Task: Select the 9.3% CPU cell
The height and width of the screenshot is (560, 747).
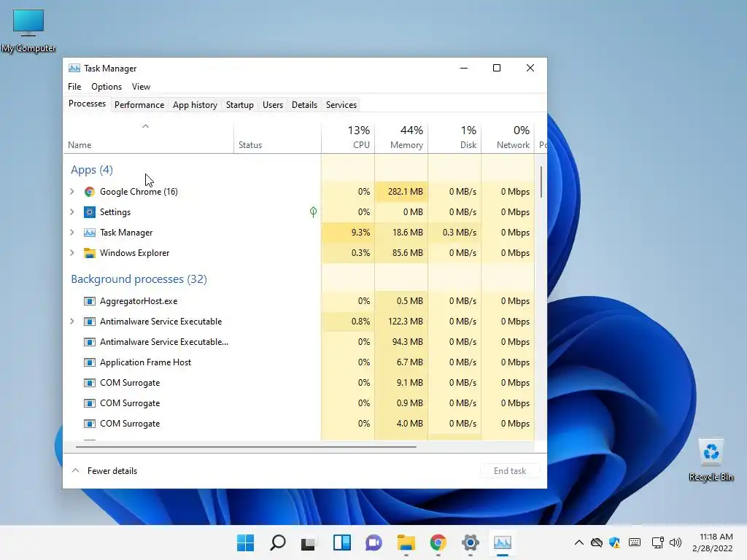Action: click(x=348, y=233)
